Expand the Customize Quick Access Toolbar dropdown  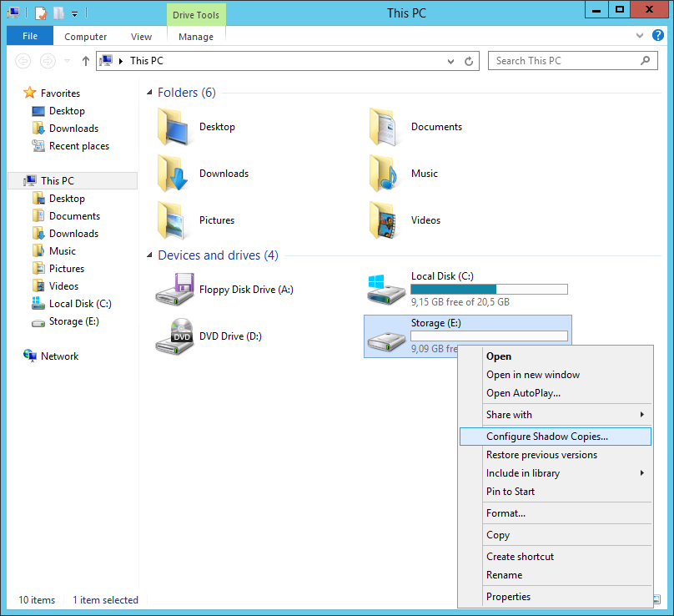[x=74, y=13]
